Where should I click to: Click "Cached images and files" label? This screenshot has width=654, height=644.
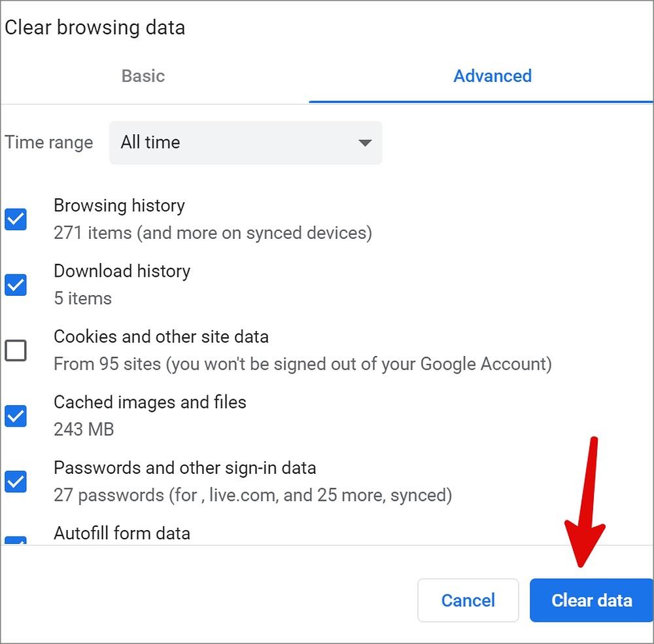tap(150, 402)
